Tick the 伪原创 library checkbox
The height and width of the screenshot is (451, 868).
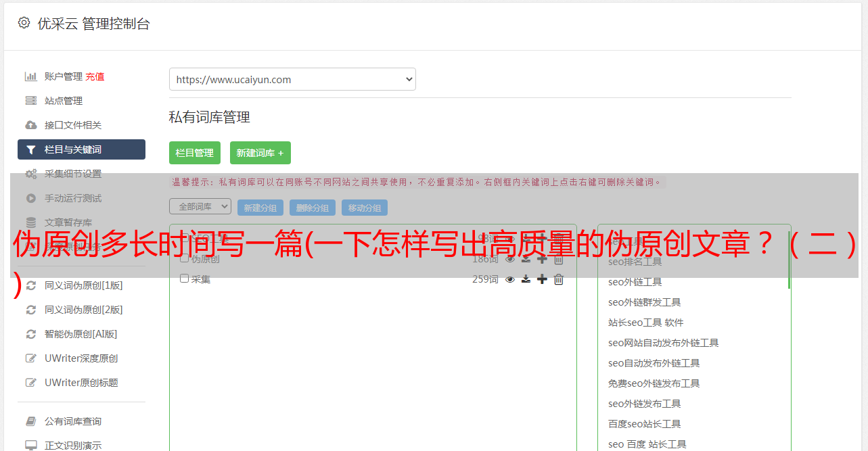pos(184,258)
